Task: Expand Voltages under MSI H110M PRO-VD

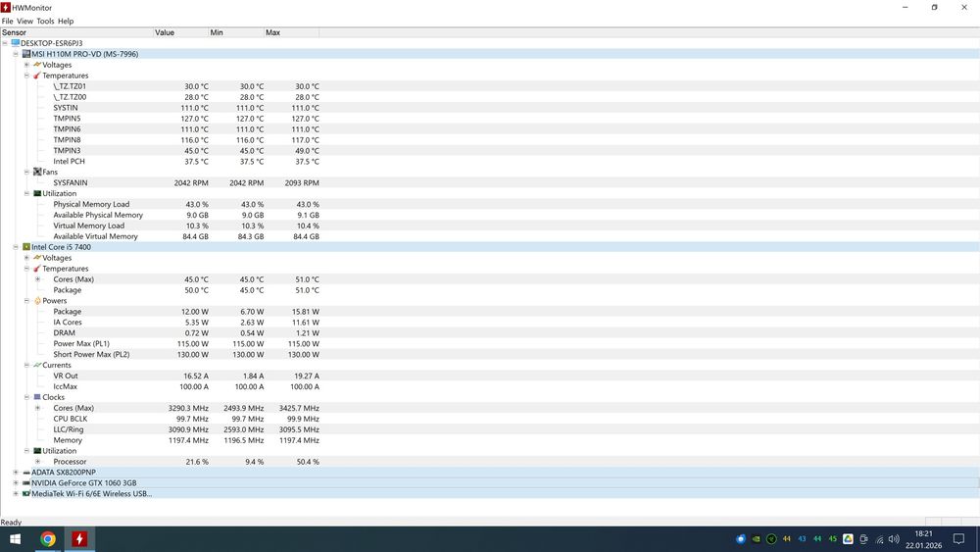Action: pyautogui.click(x=26, y=65)
